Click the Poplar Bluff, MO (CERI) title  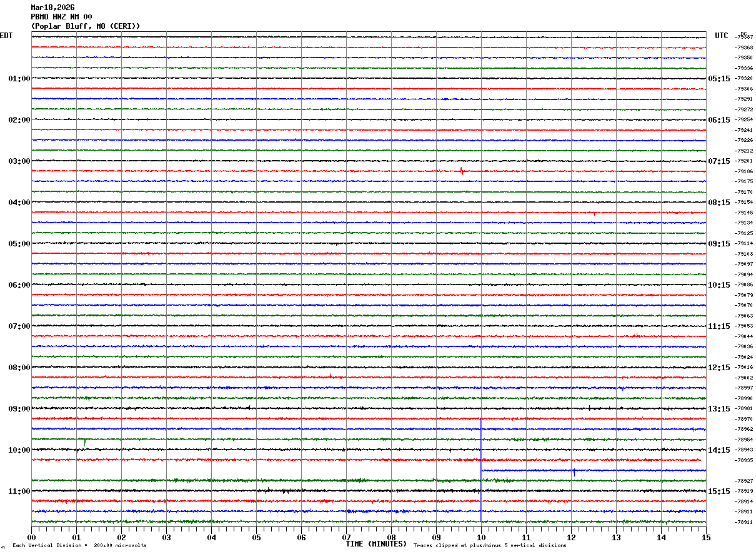pos(86,26)
